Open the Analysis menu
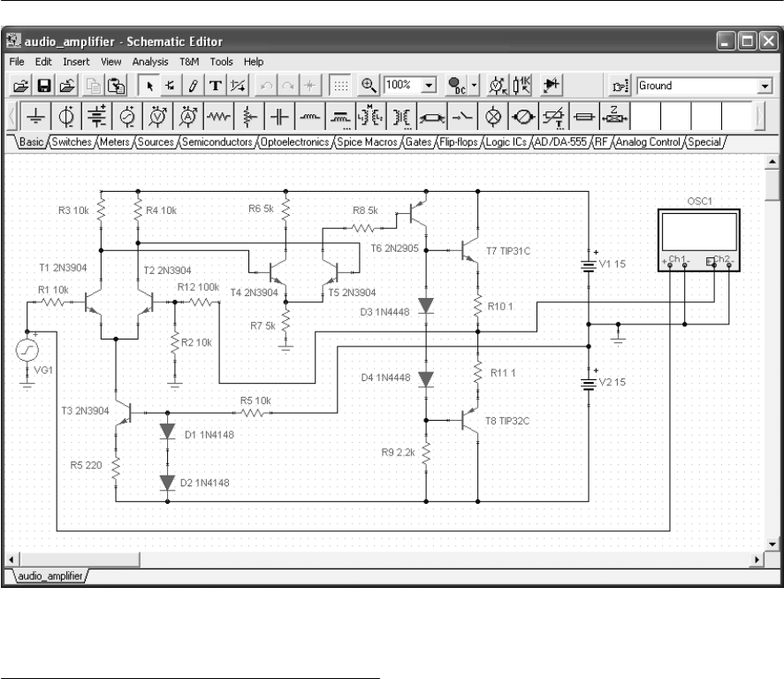The height and width of the screenshot is (679, 784). point(150,62)
